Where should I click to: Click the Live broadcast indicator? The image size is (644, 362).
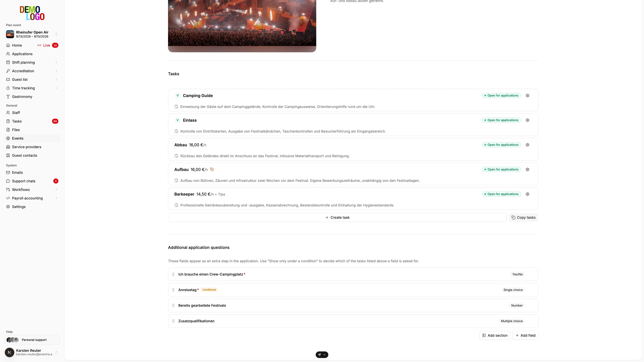[44, 45]
